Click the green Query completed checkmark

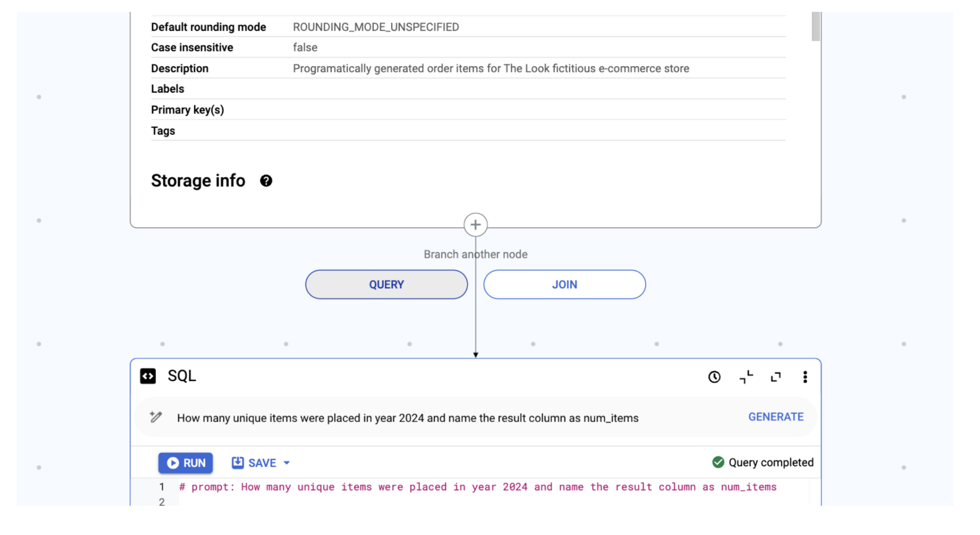[x=718, y=462]
